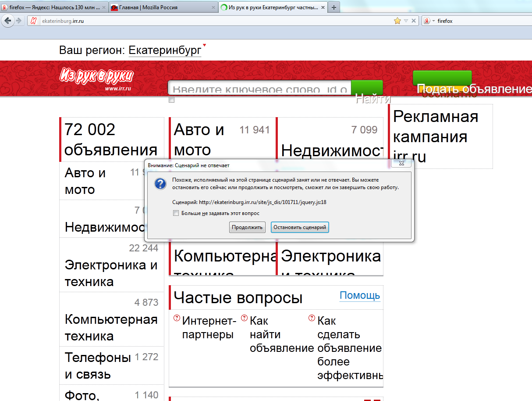
Task: Close the unresponsive script dialog
Action: click(x=401, y=164)
